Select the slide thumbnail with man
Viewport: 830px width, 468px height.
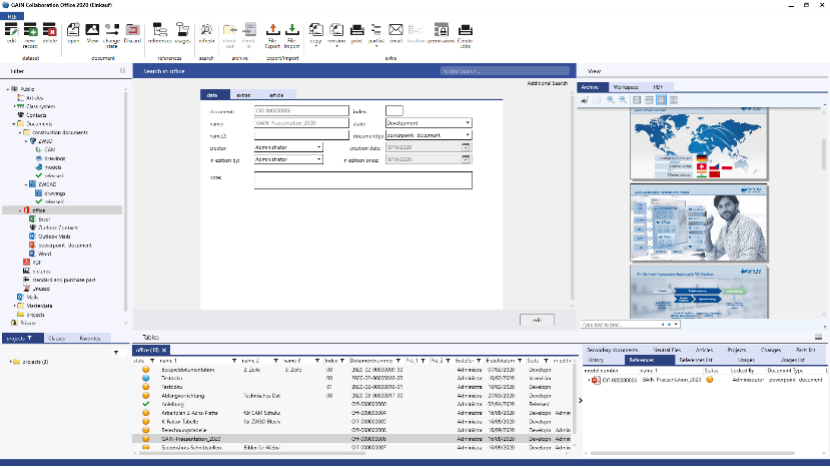click(x=699, y=223)
